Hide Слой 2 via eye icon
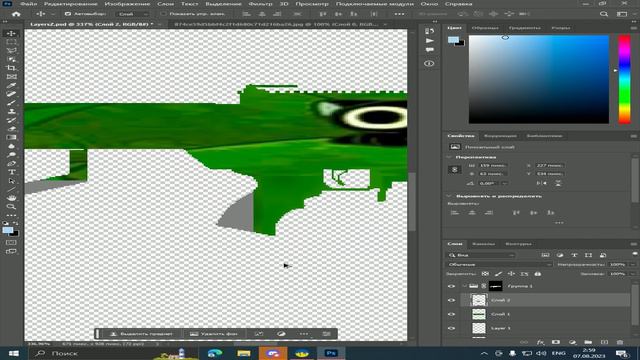Image resolution: width=640 pixels, height=360 pixels. pos(451,300)
